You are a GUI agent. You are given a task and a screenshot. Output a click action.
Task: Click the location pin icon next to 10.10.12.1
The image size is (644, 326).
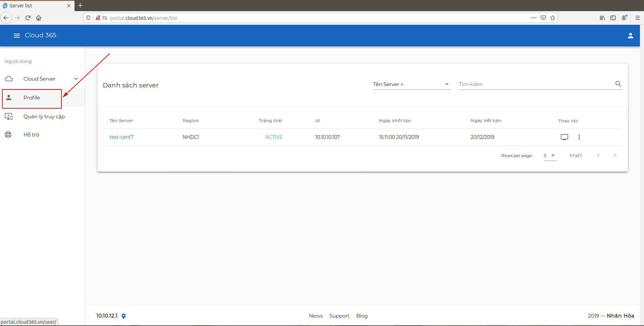124,316
